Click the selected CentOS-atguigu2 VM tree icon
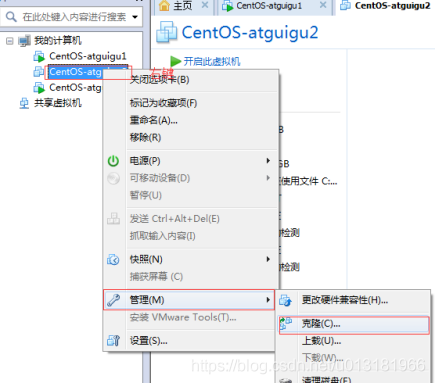 pos(39,71)
